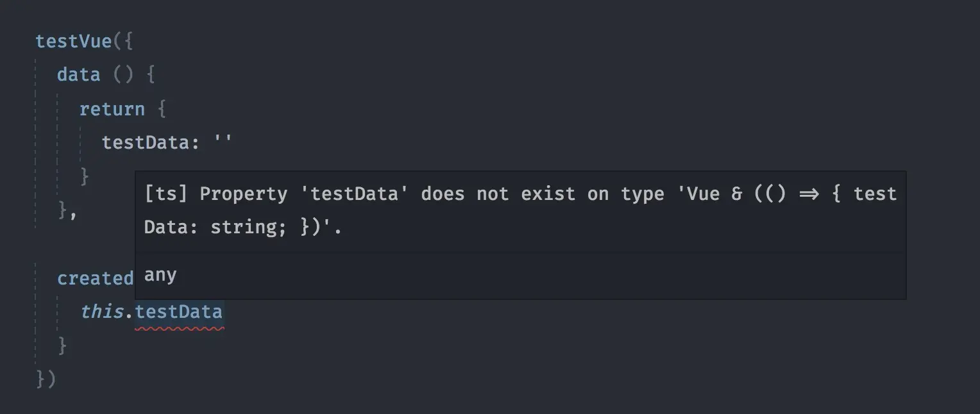980x414 pixels.
Task: Click the opening brace after testVue(
Action: tap(129, 41)
